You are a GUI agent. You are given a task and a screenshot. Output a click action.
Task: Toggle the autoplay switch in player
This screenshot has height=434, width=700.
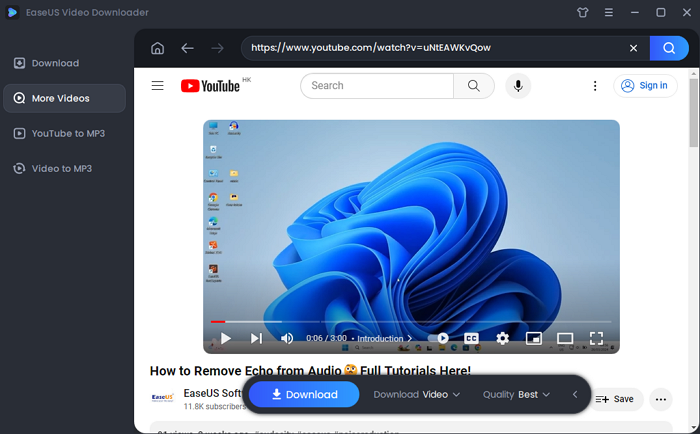pyautogui.click(x=438, y=338)
